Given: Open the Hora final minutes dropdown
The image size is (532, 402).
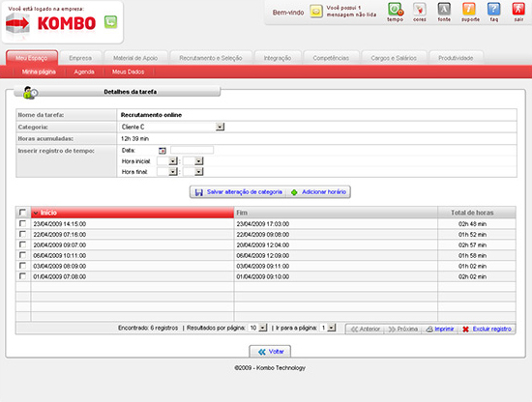Looking at the screenshot, I should tap(199, 172).
